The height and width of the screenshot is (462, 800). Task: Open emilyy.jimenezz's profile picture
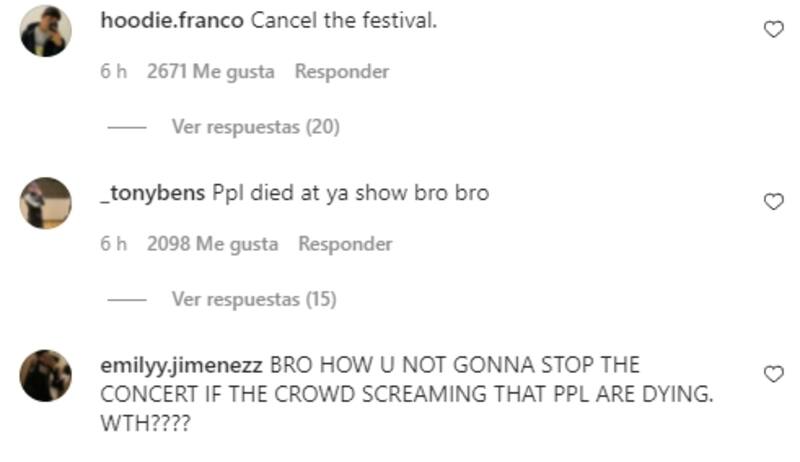(46, 375)
